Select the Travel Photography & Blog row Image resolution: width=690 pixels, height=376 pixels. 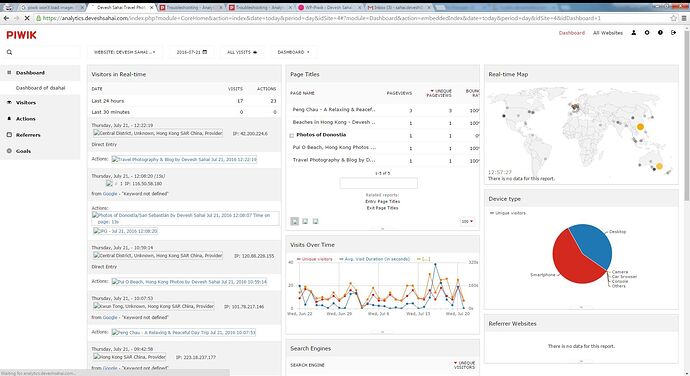tap(383, 160)
